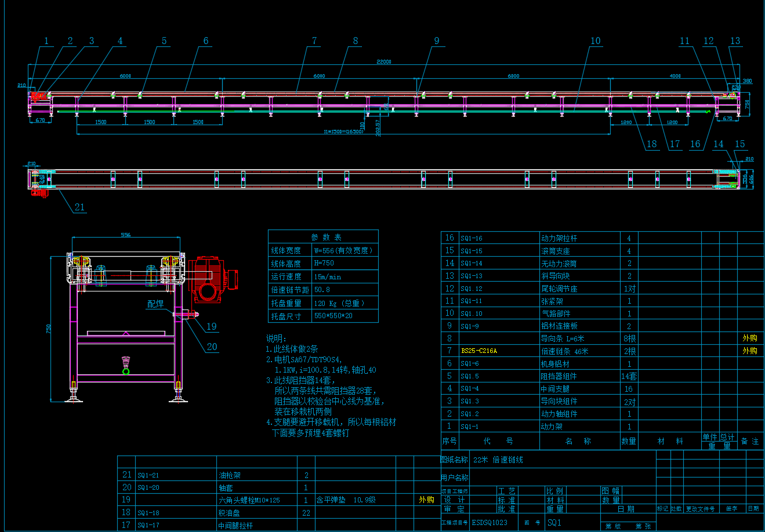Click the 556 width dimension above the end view
Screen dimensions: 765x532
[x=125, y=235]
